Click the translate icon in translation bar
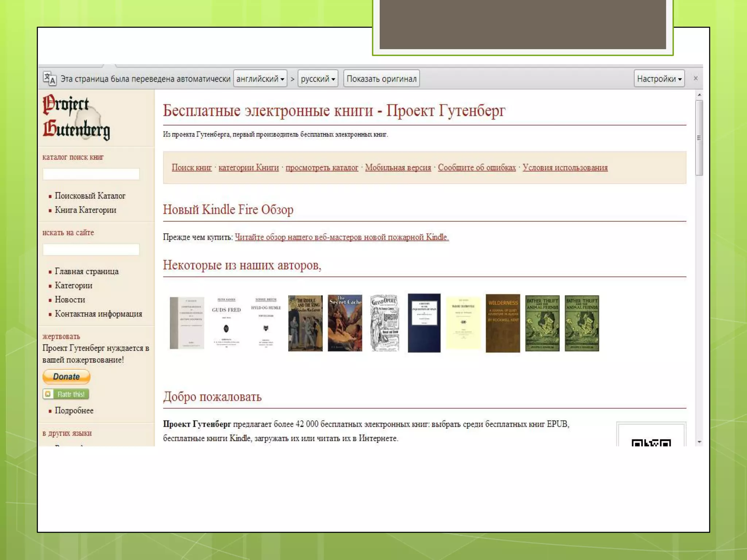 [50, 78]
